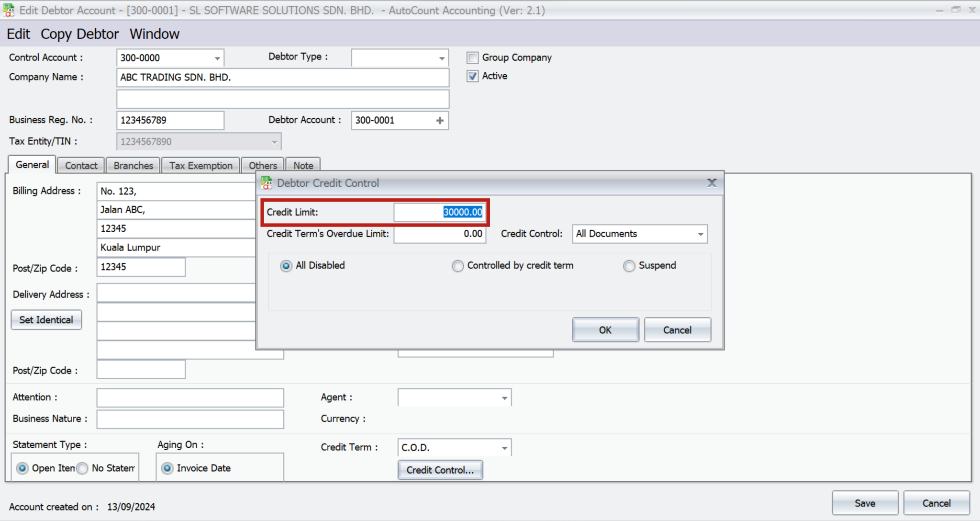
Task: Open the Edit menu
Action: pos(18,34)
